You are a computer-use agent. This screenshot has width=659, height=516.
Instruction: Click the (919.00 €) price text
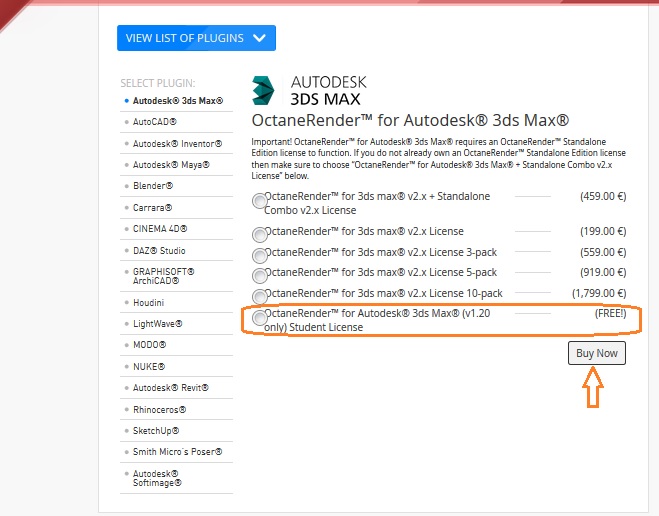click(x=603, y=272)
